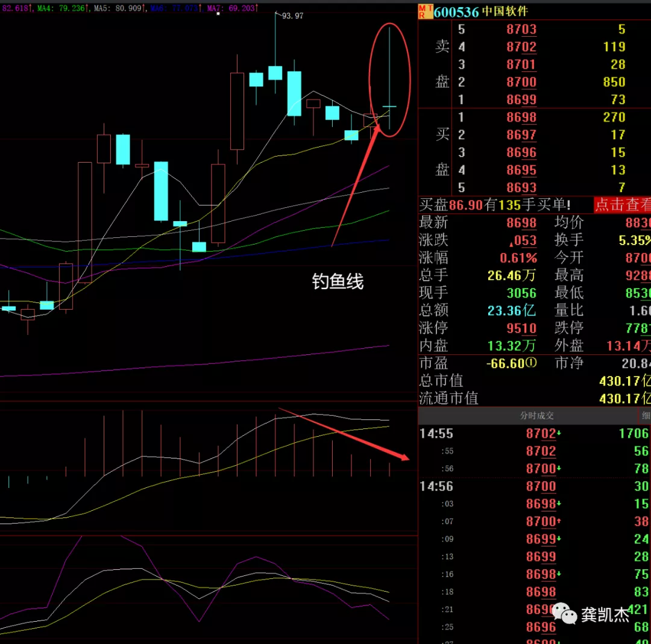
Task: Select sell level 2 price 8700
Action: click(x=521, y=82)
